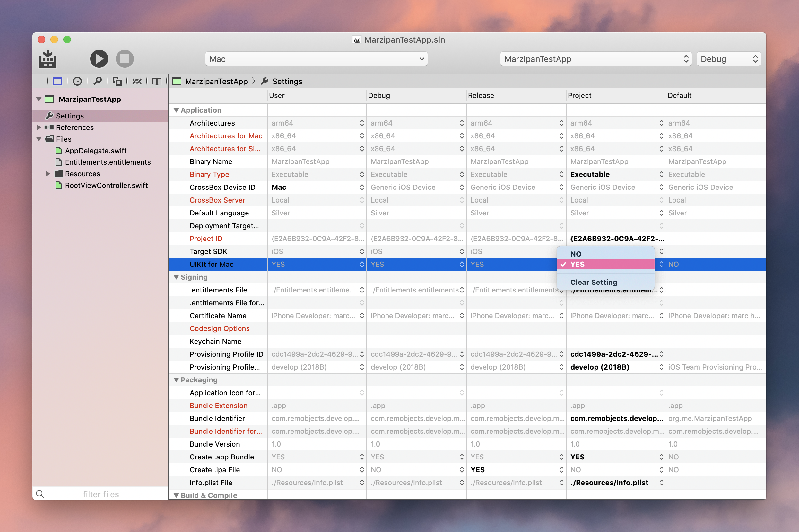
Task: Collapse the MarzipanTestApp project disclosure triangle
Action: 39,99
